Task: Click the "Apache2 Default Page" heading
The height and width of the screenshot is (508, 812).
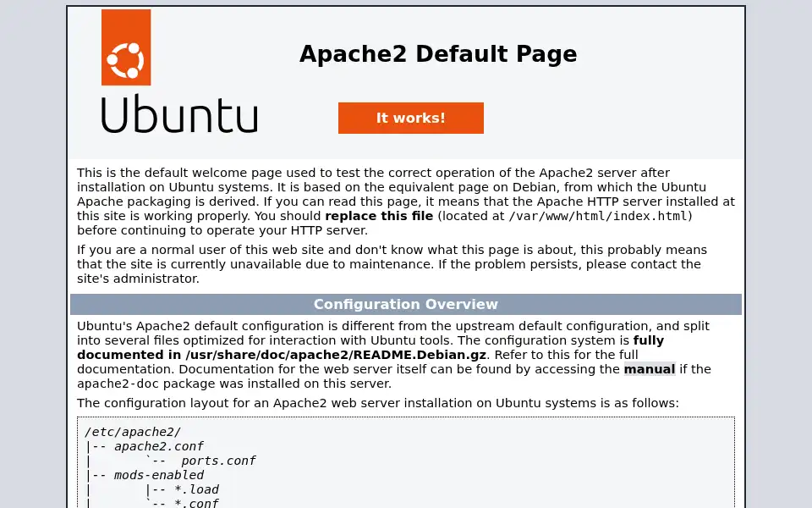Action: 438,54
